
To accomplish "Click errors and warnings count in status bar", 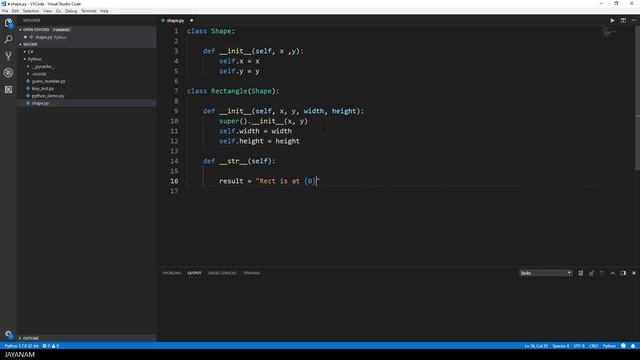I will (x=51, y=346).
